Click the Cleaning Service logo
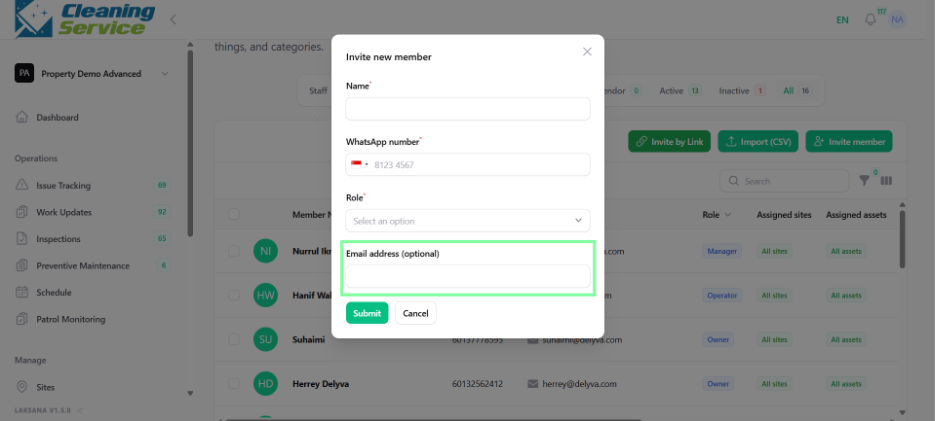 [x=85, y=19]
